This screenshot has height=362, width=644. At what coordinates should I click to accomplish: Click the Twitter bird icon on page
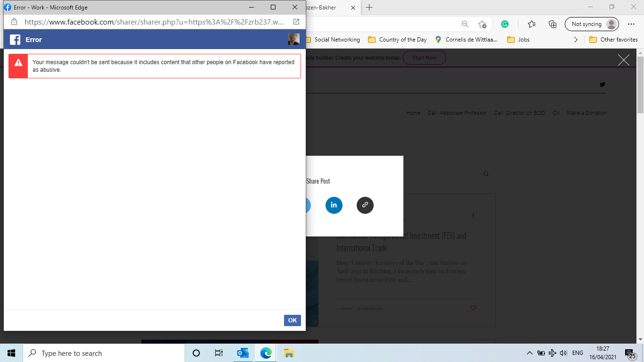pyautogui.click(x=602, y=84)
